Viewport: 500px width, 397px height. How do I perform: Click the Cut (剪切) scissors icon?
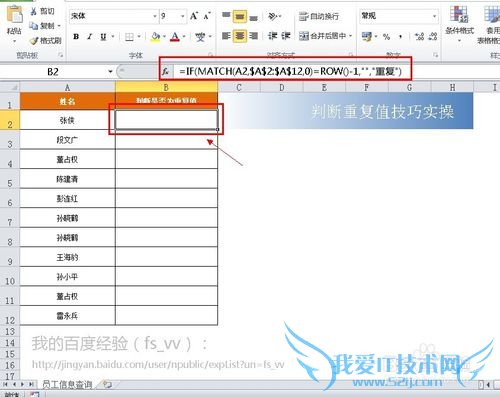coord(34,11)
